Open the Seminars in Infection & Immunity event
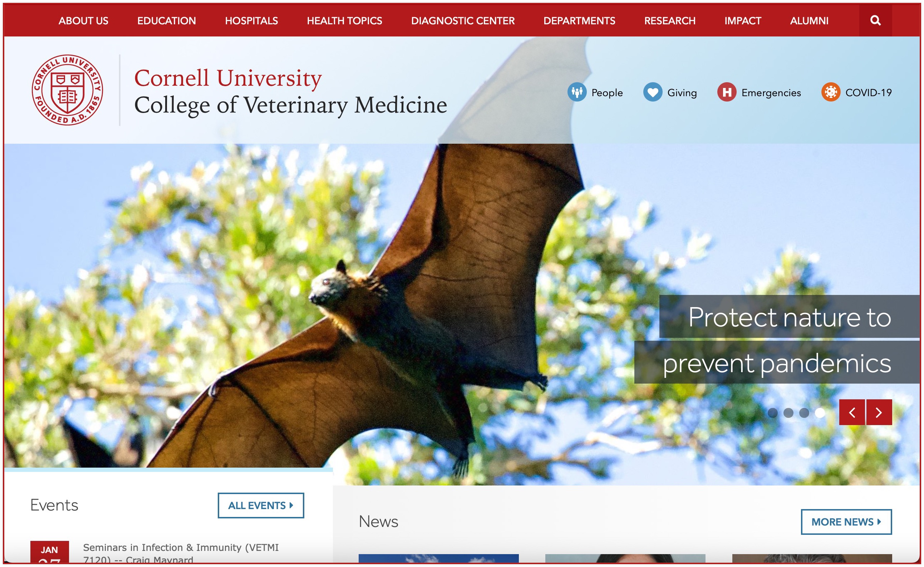 [x=181, y=553]
